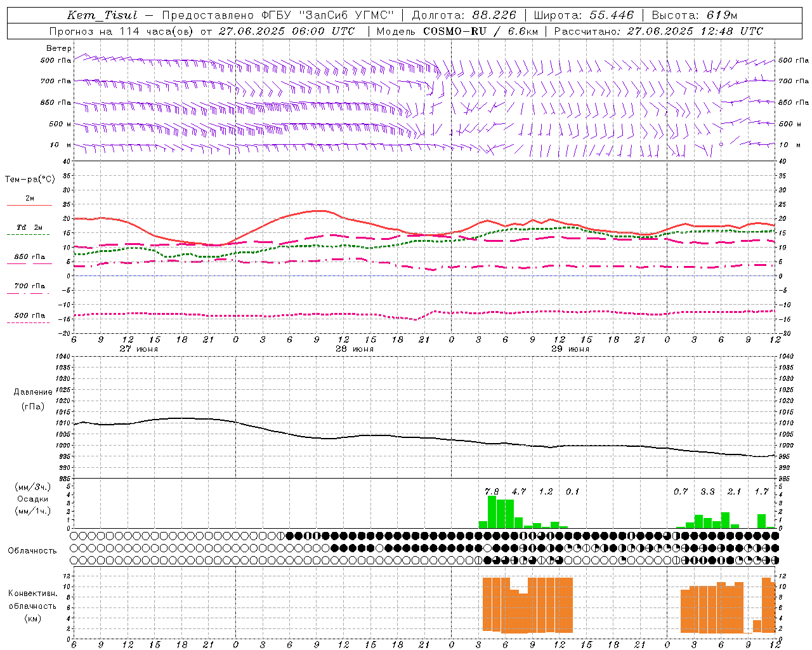The width and height of the screenshot is (812, 650).
Task: Click the longitude value Долгота: 88.226
Action: (x=464, y=15)
